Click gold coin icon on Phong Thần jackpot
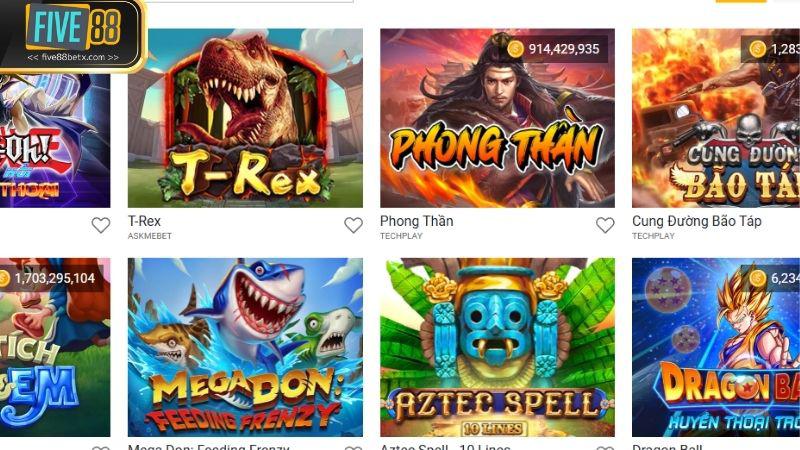This screenshot has height=450, width=800. [x=515, y=49]
